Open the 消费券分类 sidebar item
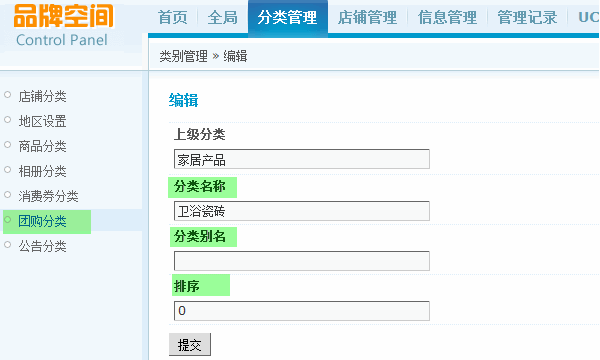600x360 pixels. [x=48, y=196]
